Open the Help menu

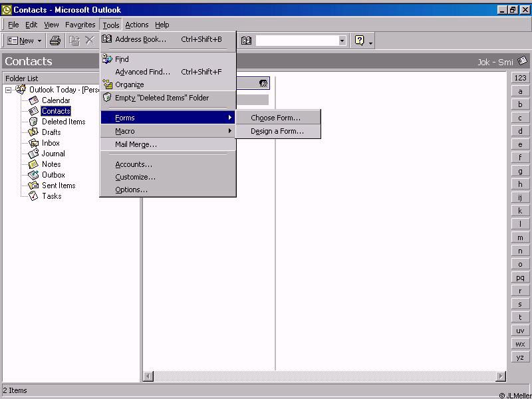point(162,25)
